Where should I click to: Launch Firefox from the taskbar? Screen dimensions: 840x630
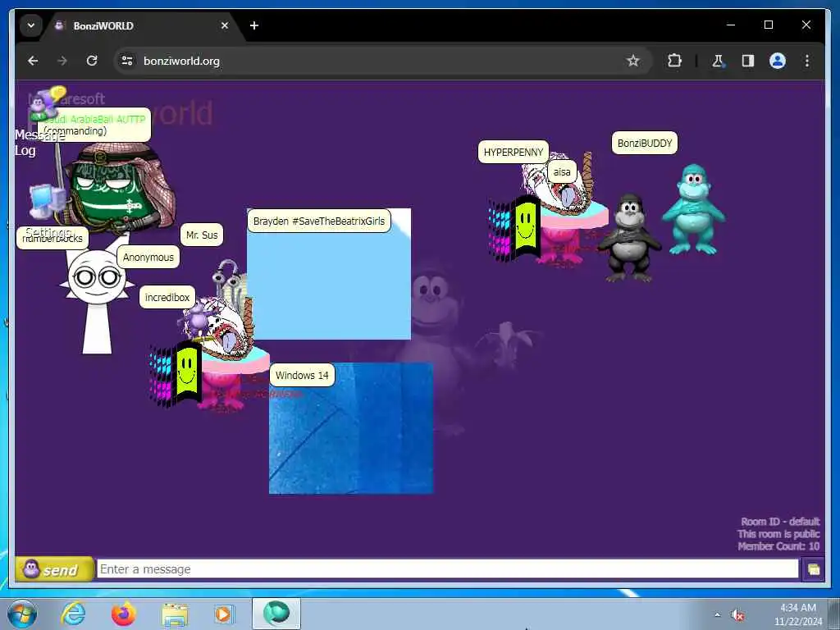123,614
